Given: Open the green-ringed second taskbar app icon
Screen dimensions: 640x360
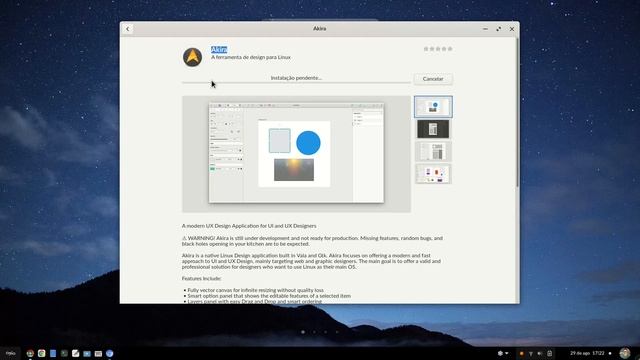Looking at the screenshot, I should pyautogui.click(x=41, y=353).
